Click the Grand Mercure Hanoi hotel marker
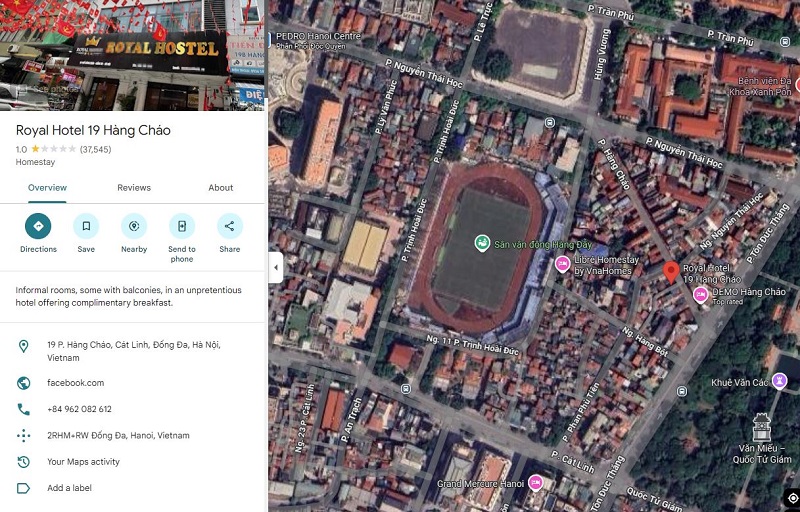This screenshot has width=800, height=512. click(535, 482)
